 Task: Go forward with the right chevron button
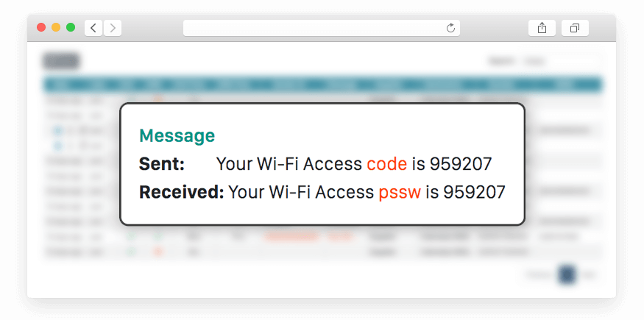tap(113, 28)
